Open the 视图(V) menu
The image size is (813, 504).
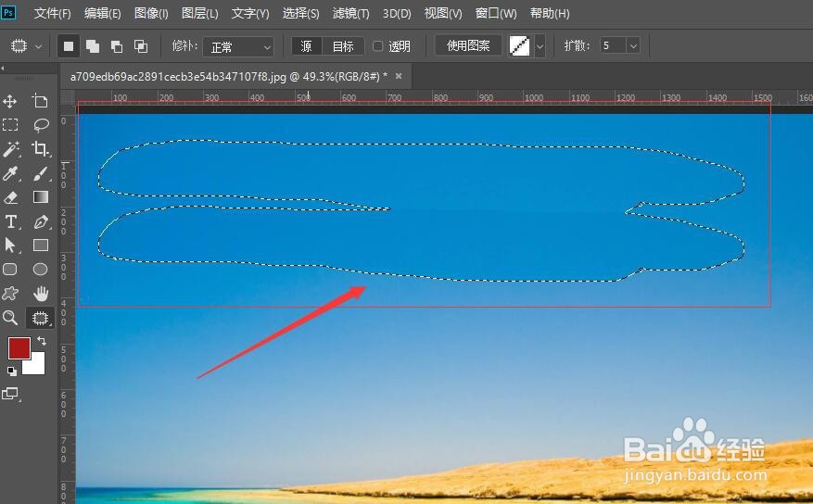coord(443,14)
